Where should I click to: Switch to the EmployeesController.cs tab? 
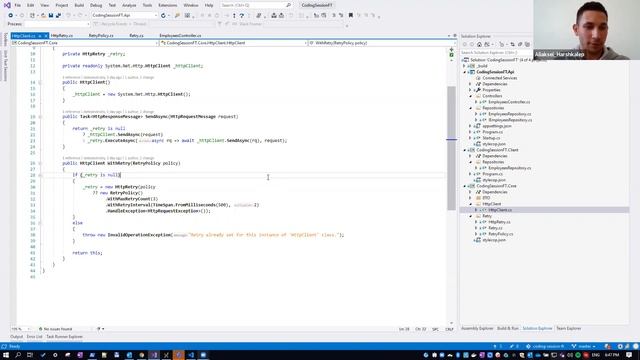point(180,36)
